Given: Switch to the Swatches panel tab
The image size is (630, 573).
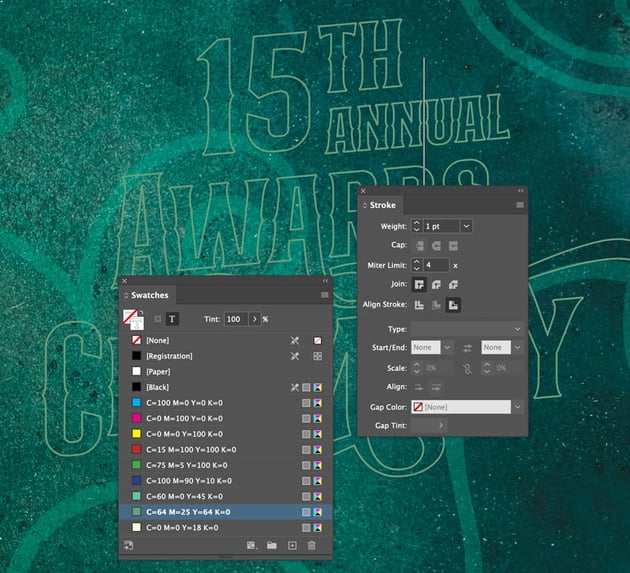Looking at the screenshot, I should tap(149, 295).
